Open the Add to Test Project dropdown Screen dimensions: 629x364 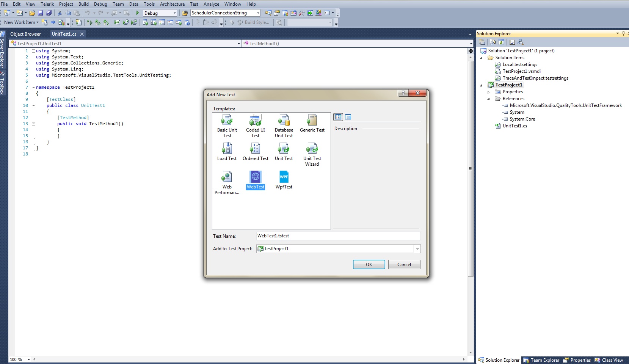tap(417, 249)
